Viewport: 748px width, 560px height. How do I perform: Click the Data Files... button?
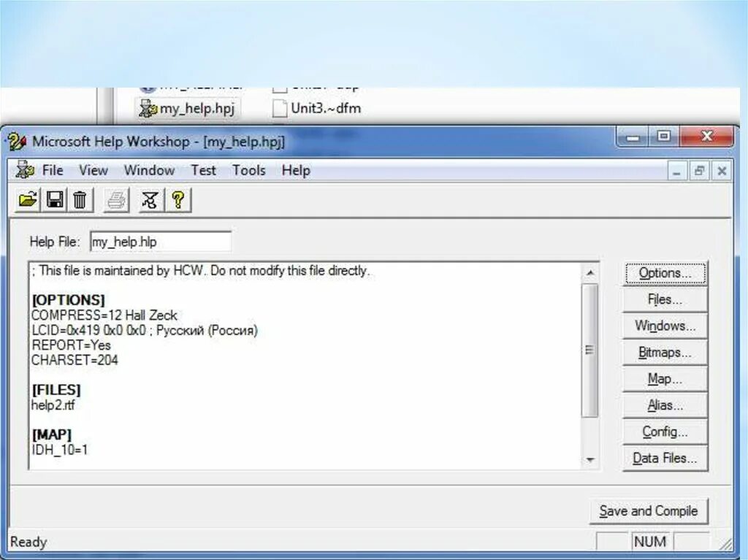pos(665,458)
